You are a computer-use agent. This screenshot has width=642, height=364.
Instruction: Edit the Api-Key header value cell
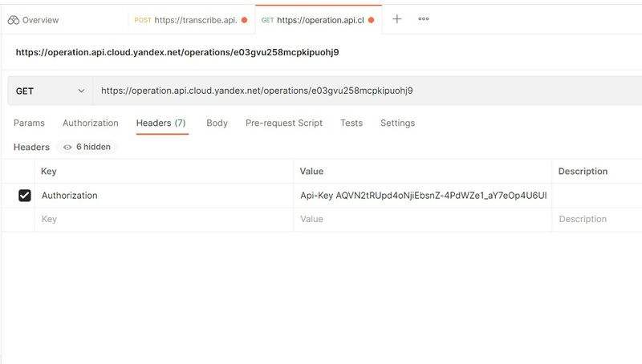pos(423,196)
